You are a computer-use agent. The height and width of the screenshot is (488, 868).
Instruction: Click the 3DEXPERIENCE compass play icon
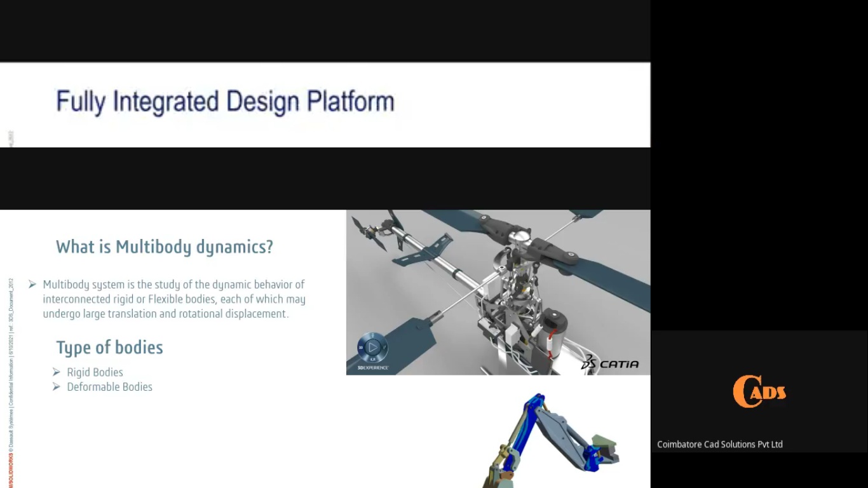click(x=372, y=346)
